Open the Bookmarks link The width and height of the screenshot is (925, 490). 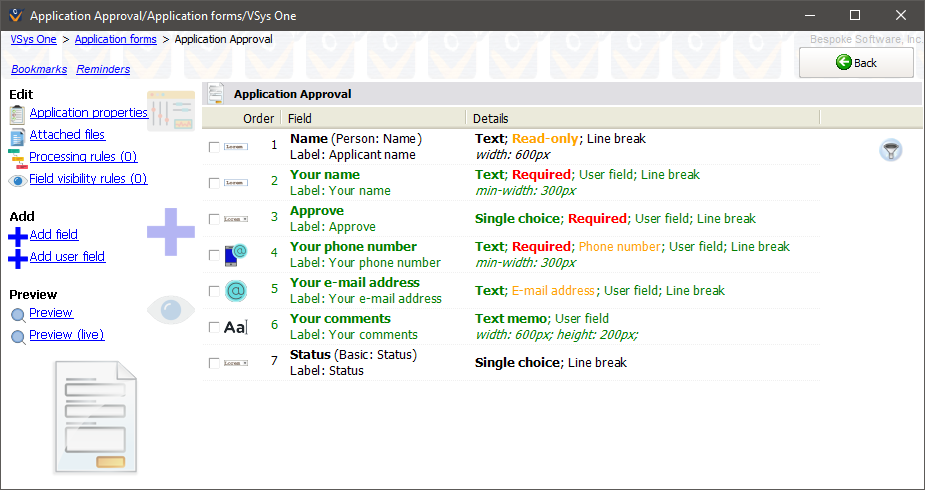tap(39, 69)
